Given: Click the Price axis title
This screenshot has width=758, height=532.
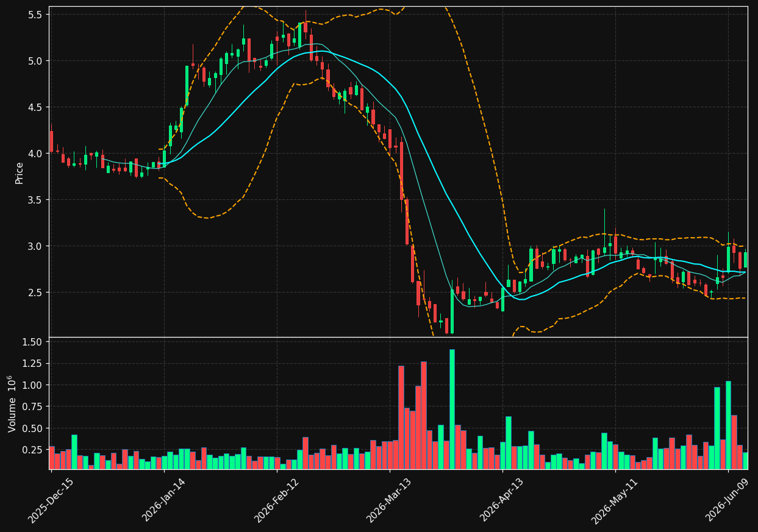Looking at the screenshot, I should (x=20, y=172).
